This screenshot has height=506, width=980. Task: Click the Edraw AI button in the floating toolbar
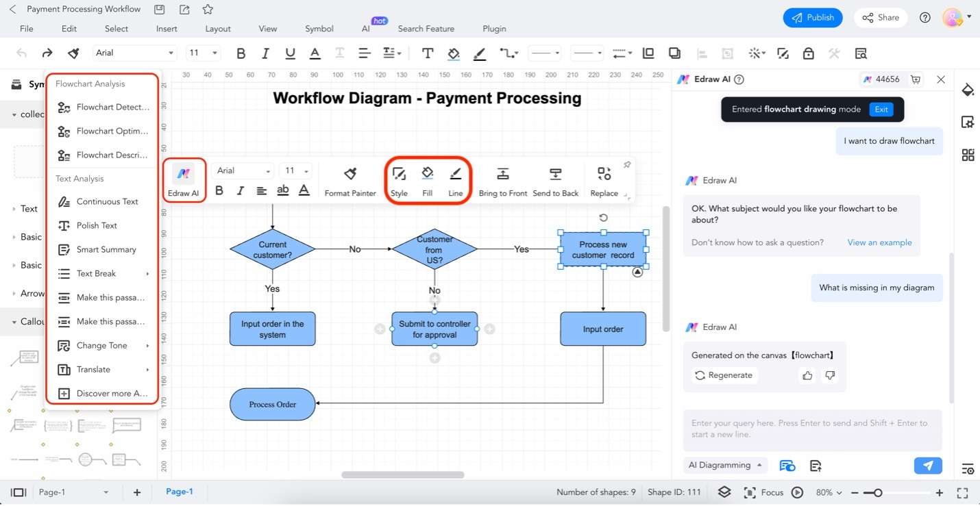coord(183,181)
